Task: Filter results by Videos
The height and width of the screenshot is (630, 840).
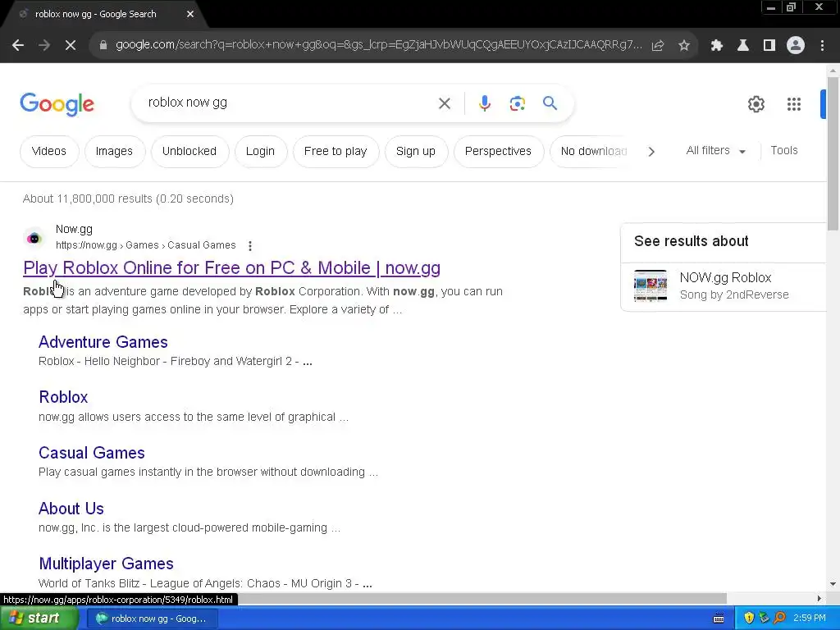Action: [49, 151]
